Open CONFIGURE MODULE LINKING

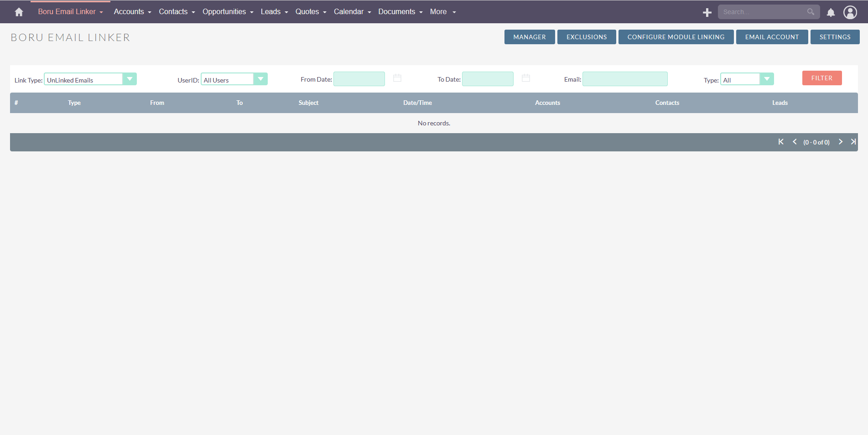[x=676, y=37]
